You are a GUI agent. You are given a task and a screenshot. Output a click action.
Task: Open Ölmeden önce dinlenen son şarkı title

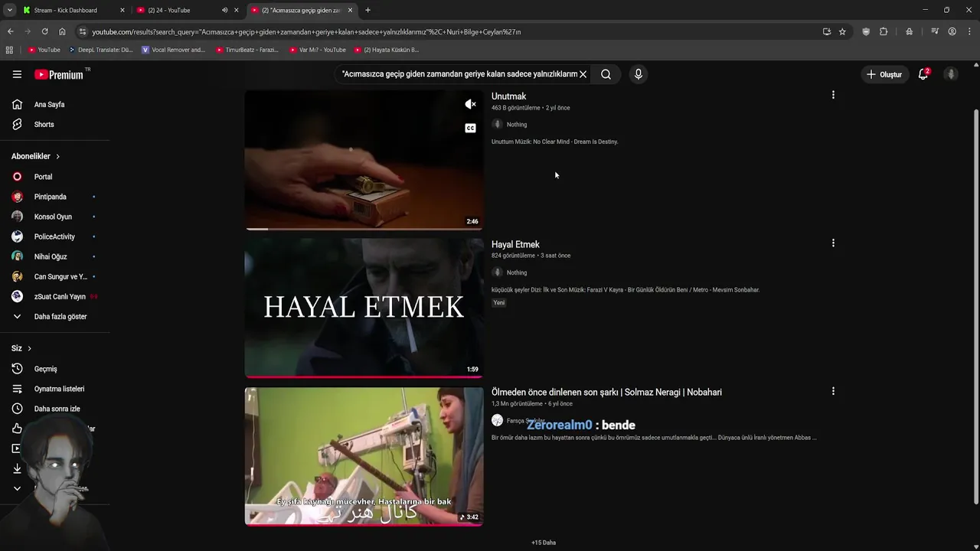point(606,392)
